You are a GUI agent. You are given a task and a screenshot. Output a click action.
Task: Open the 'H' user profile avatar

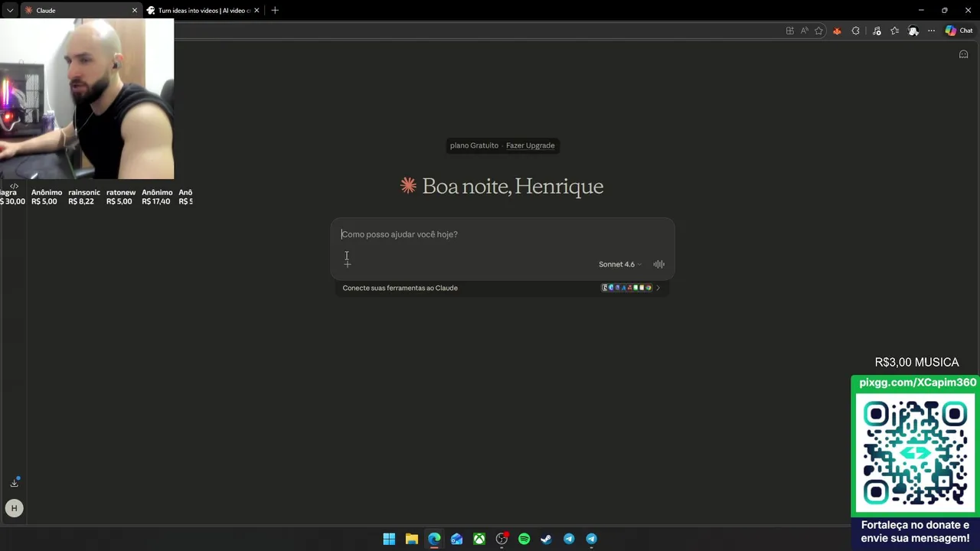tap(14, 508)
